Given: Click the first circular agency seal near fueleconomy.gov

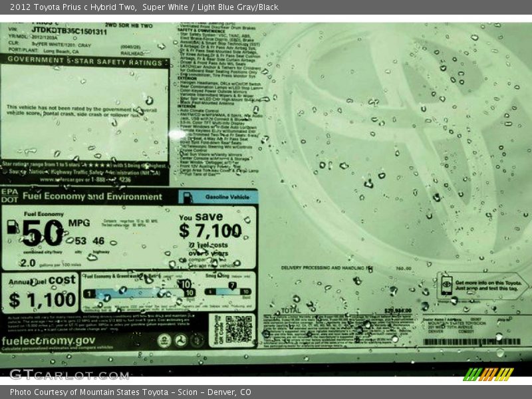Looking at the screenshot, I should click(x=164, y=340).
